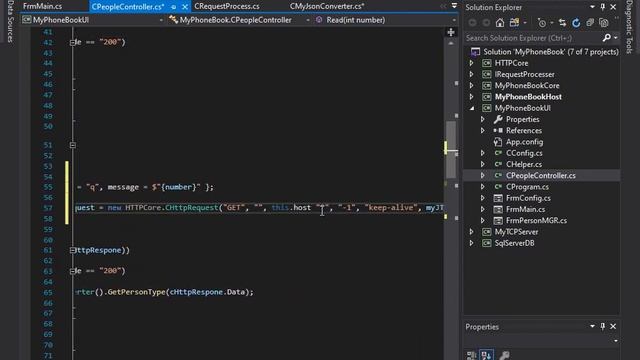640x360 pixels.
Task: Open the active files dropdown at tab row end
Action: click(x=454, y=6)
